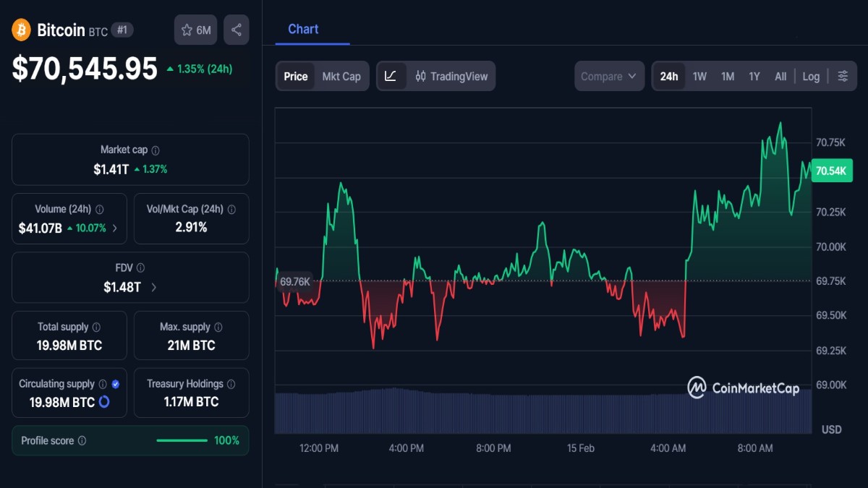Toggle Log scale on the chart
This screenshot has width=868, height=488.
coord(810,75)
